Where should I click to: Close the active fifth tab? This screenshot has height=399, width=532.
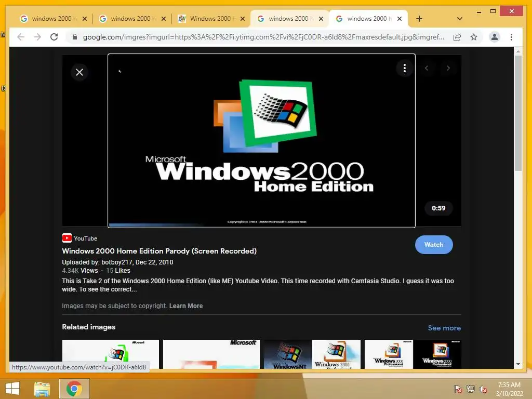400,19
